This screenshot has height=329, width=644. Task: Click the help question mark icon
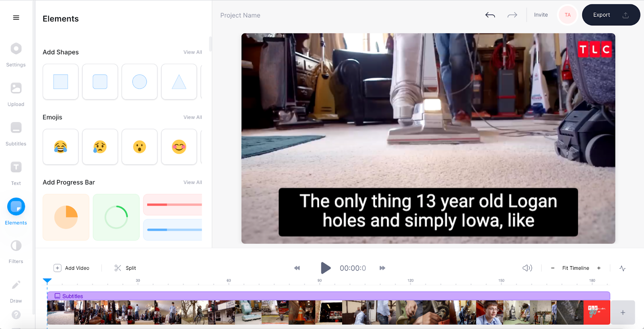[x=16, y=315]
